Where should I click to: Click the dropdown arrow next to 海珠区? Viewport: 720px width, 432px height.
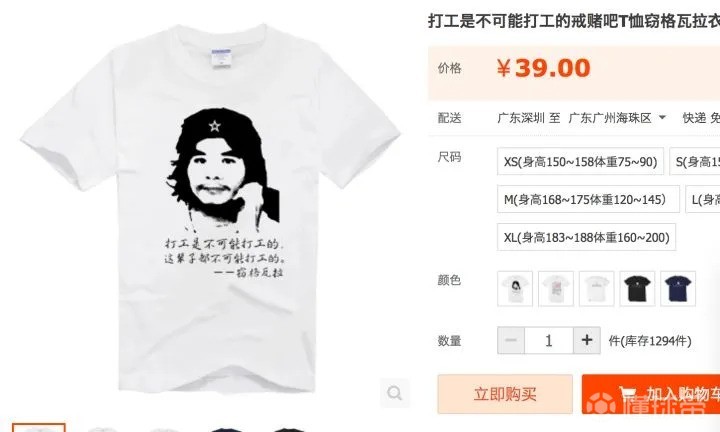pyautogui.click(x=662, y=118)
